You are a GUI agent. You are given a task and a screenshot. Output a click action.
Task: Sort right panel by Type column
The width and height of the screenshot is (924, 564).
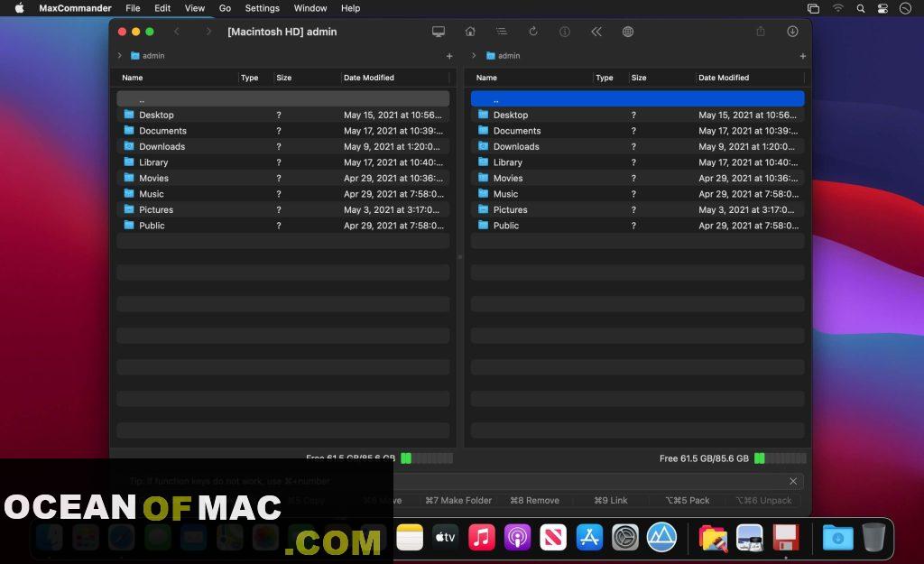[x=605, y=78]
